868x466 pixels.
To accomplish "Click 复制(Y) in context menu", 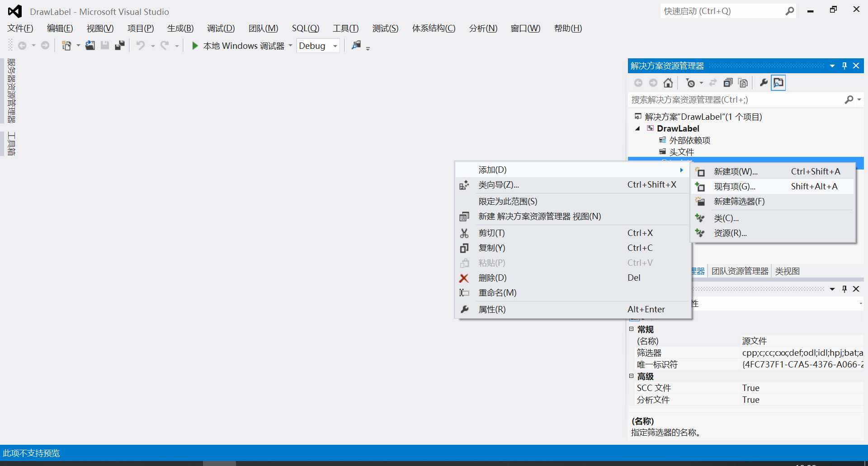I will (x=573, y=248).
